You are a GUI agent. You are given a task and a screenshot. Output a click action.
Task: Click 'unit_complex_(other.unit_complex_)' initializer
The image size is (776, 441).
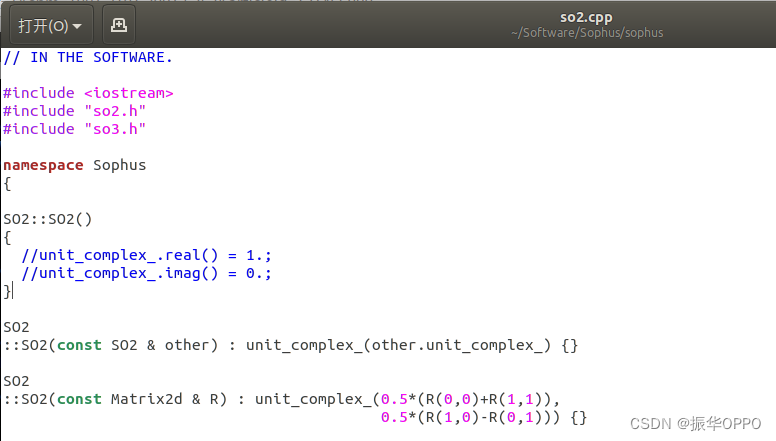click(398, 345)
